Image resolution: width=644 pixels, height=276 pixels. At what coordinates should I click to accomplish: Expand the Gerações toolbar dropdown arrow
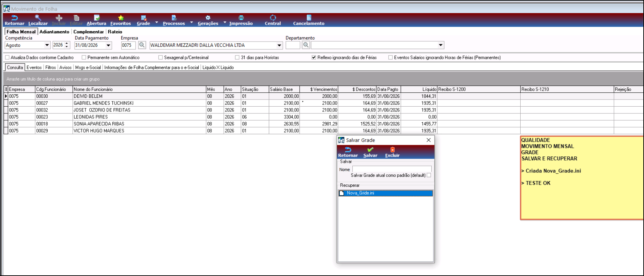click(225, 22)
